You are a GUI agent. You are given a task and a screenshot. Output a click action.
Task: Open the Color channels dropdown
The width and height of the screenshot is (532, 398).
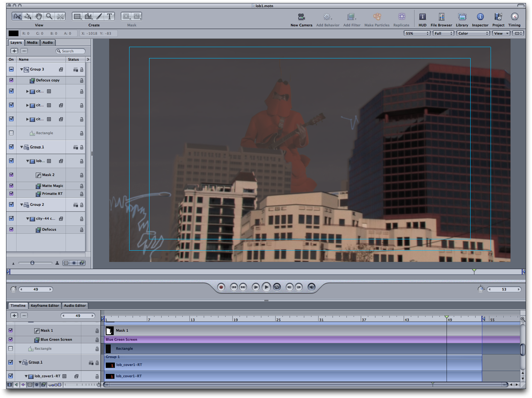click(x=473, y=34)
